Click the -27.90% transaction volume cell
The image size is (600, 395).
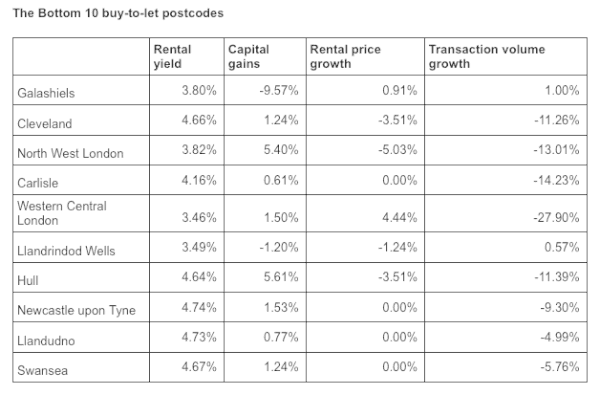coord(556,217)
